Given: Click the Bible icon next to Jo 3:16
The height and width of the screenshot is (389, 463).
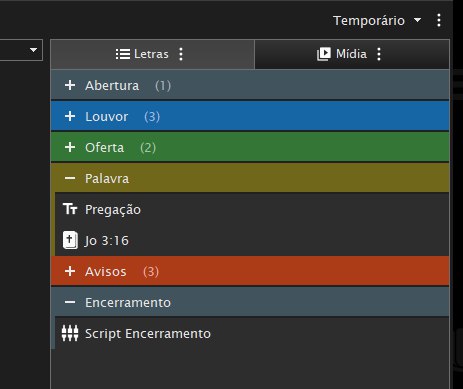Looking at the screenshot, I should [70, 240].
